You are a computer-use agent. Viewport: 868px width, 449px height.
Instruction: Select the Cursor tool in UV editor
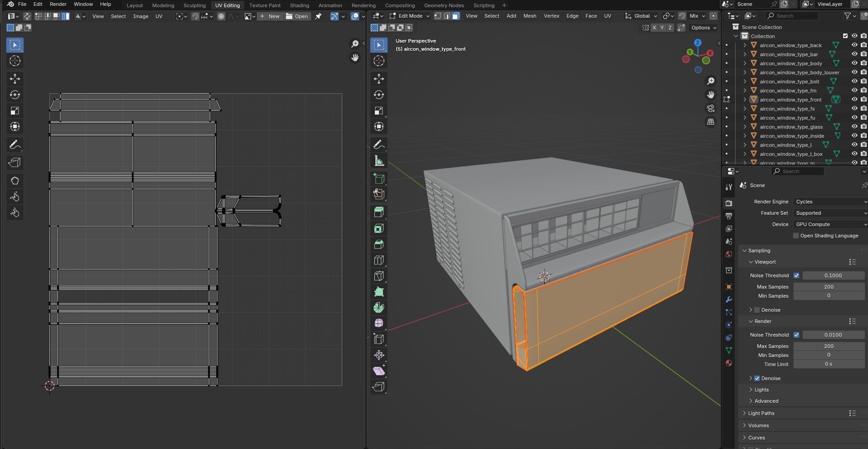coord(15,61)
